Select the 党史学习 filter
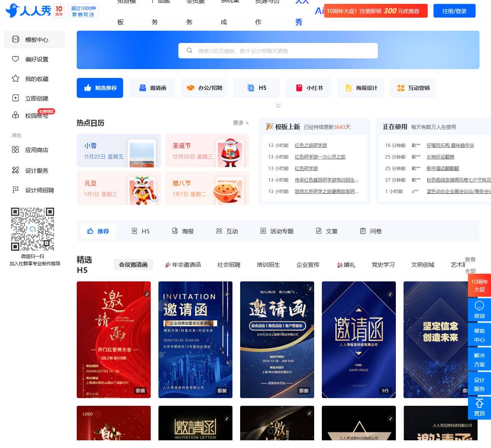 (383, 265)
